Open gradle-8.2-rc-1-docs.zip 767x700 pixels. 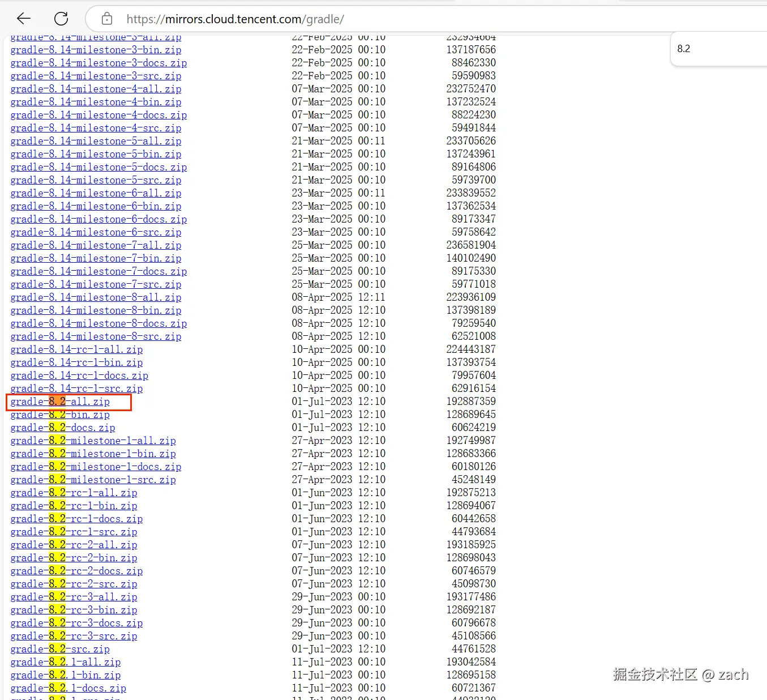(x=76, y=519)
